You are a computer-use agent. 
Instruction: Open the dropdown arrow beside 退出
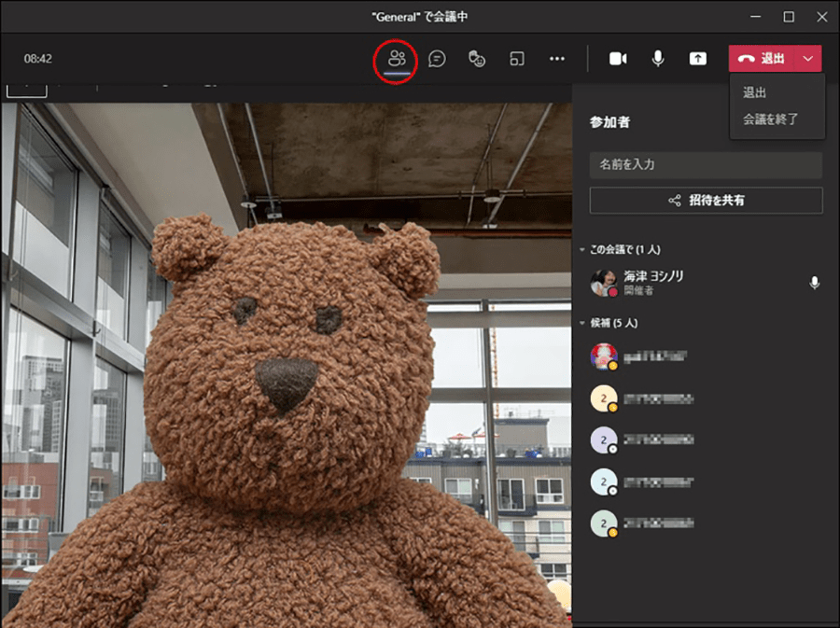pos(808,59)
